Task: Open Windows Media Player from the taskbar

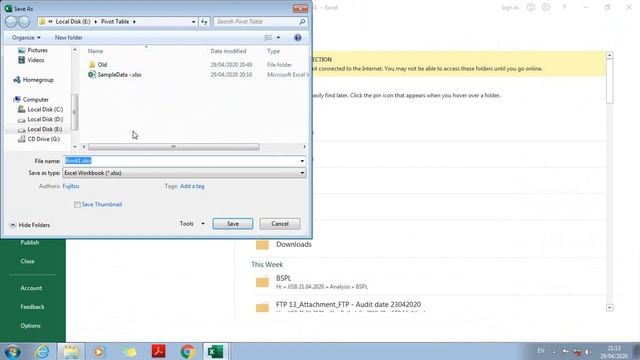Action: (x=99, y=351)
